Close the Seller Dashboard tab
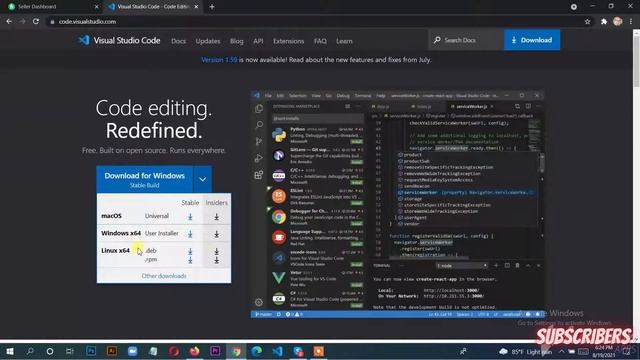 click(97, 7)
